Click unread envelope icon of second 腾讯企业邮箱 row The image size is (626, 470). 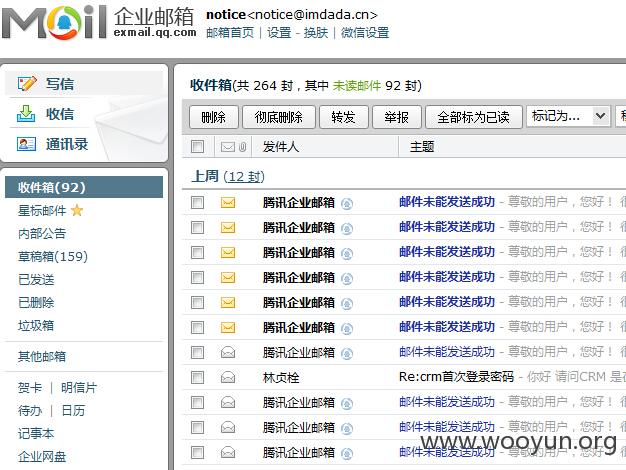click(x=228, y=228)
